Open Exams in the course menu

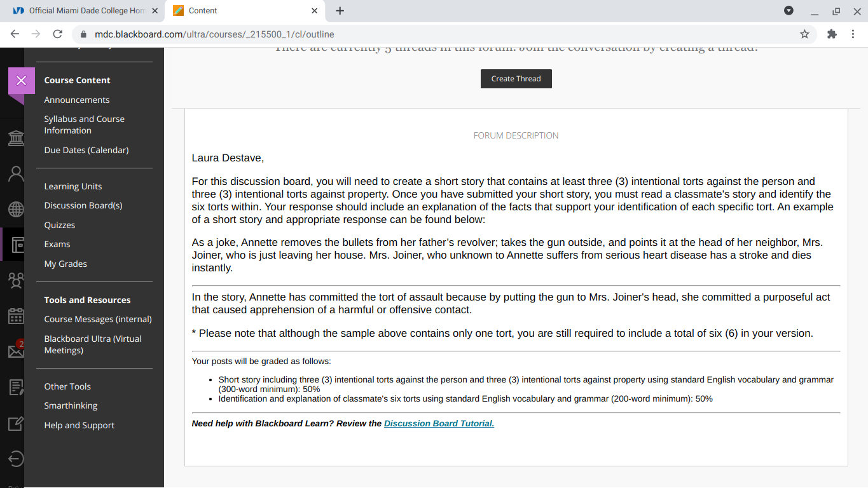coord(57,244)
